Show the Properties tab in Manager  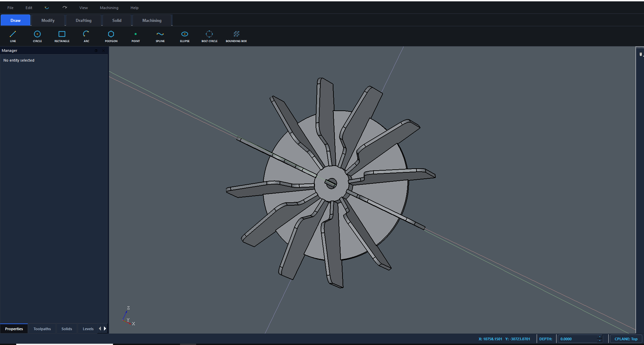point(14,329)
